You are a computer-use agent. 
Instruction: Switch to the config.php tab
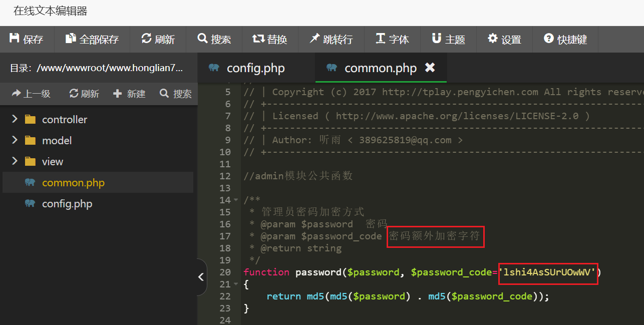point(255,68)
